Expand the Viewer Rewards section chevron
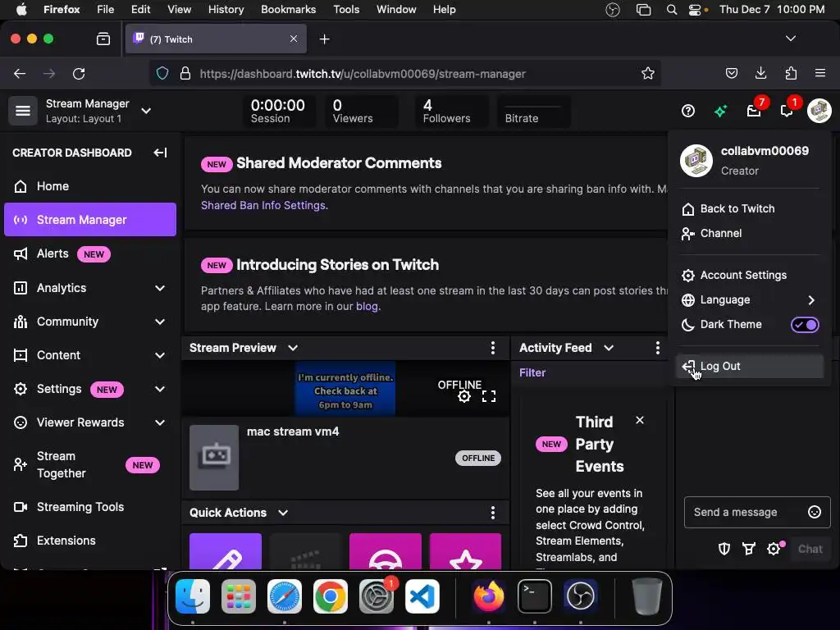Image resolution: width=840 pixels, height=630 pixels. [160, 422]
